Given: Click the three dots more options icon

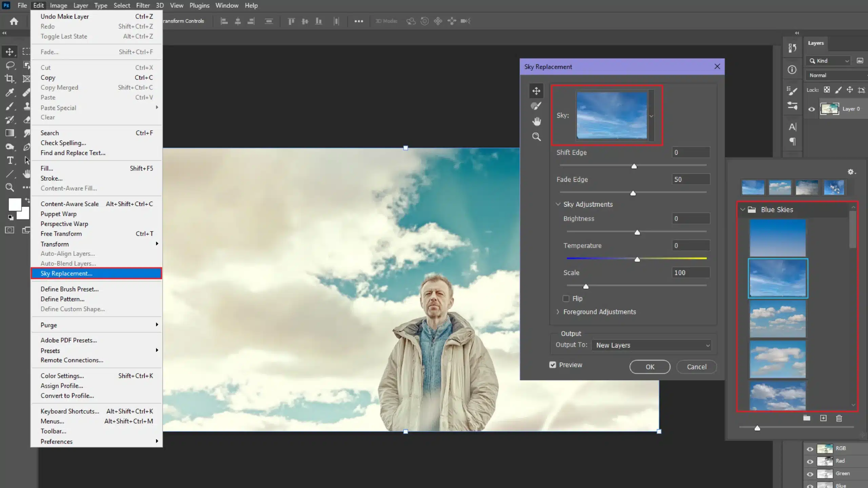Looking at the screenshot, I should 358,21.
